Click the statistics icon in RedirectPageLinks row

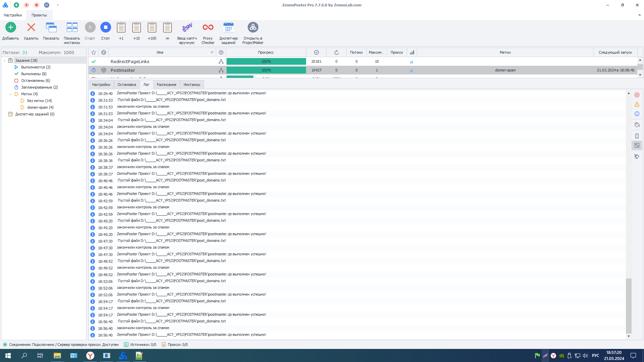coord(411,62)
